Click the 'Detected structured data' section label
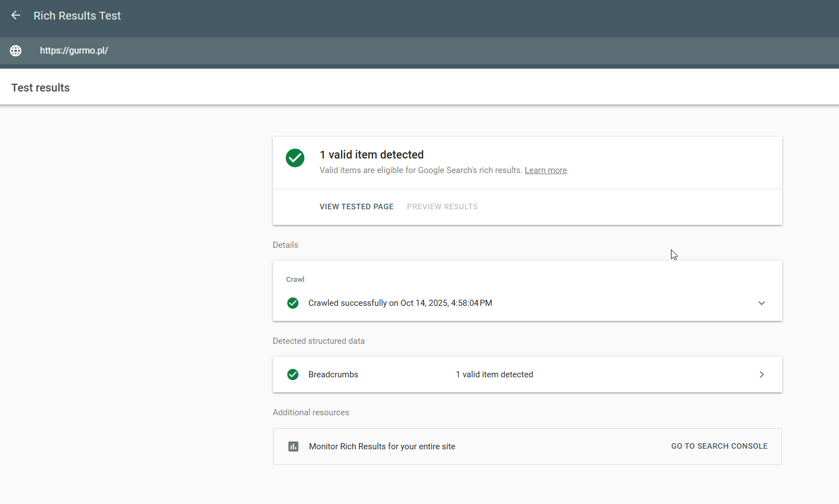This screenshot has width=839, height=504. [319, 341]
